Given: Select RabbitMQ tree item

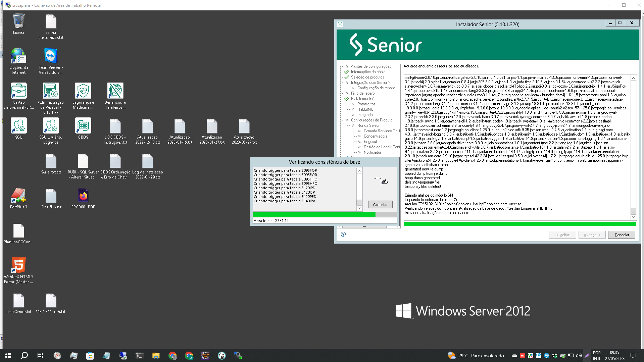Looking at the screenshot, I should click(x=365, y=109).
